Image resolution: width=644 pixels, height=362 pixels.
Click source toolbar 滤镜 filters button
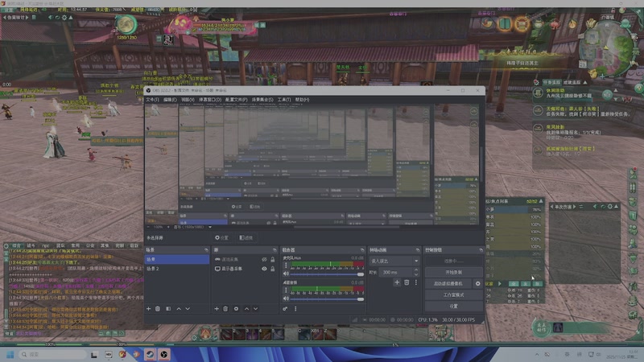pyautogui.click(x=246, y=237)
